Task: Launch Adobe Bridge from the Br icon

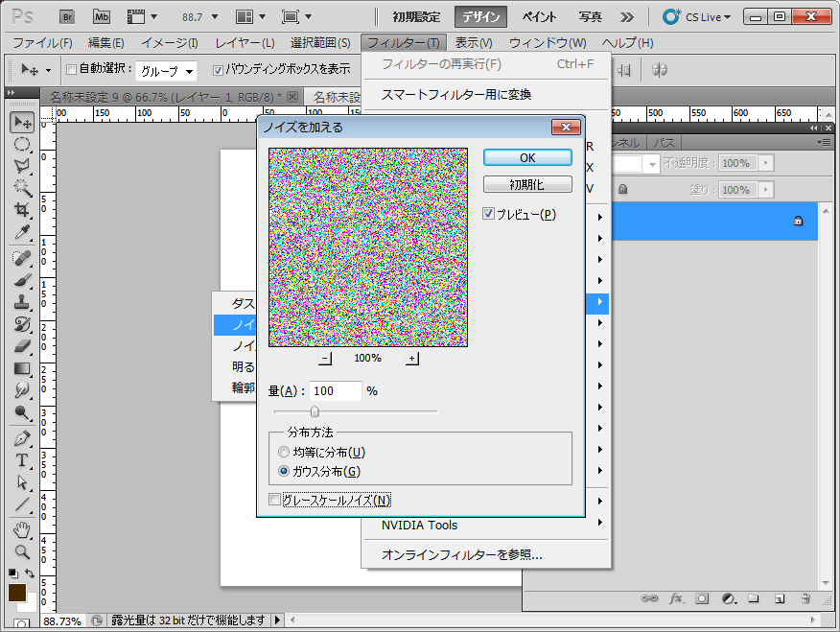Action: point(67,16)
